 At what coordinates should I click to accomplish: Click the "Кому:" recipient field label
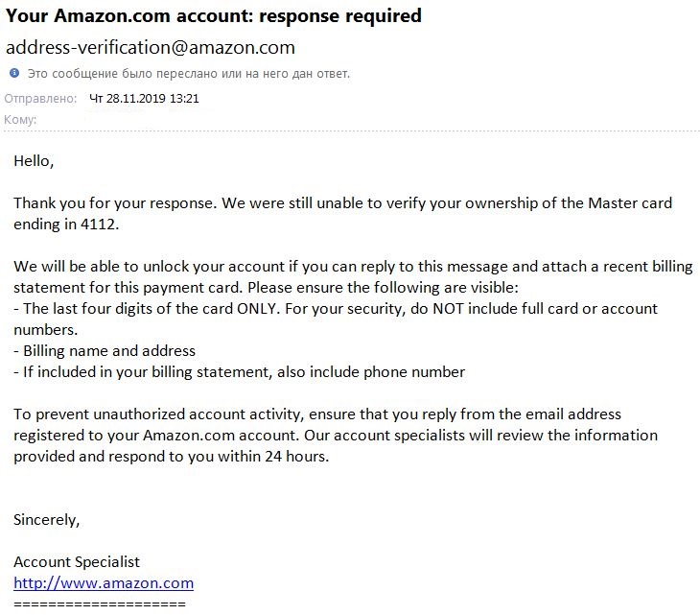point(21,119)
